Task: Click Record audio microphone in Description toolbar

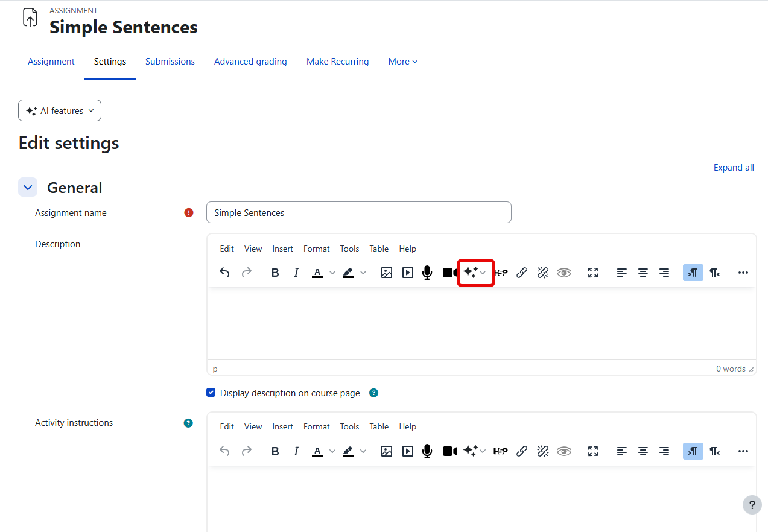Action: pyautogui.click(x=427, y=273)
